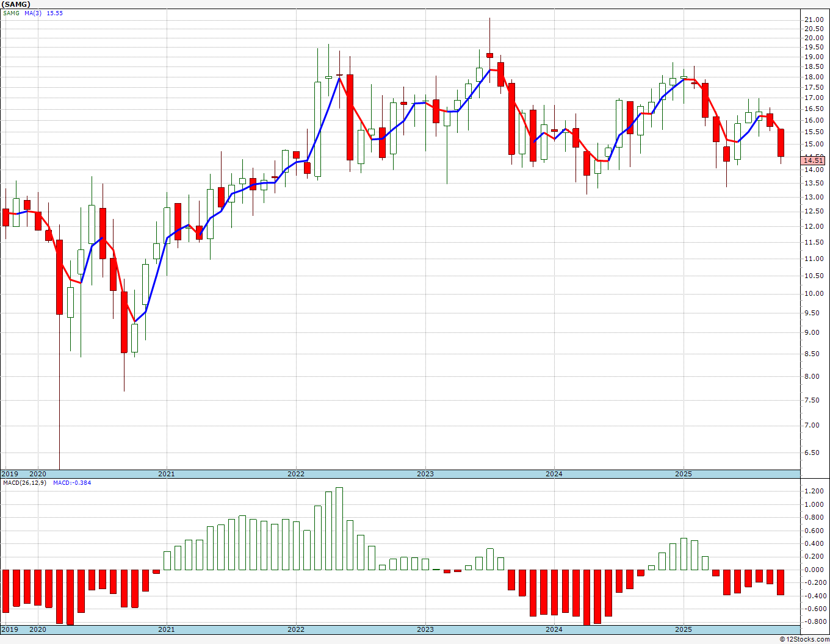
Task: Click the (SAMG) chart title
Action: (x=16, y=4)
